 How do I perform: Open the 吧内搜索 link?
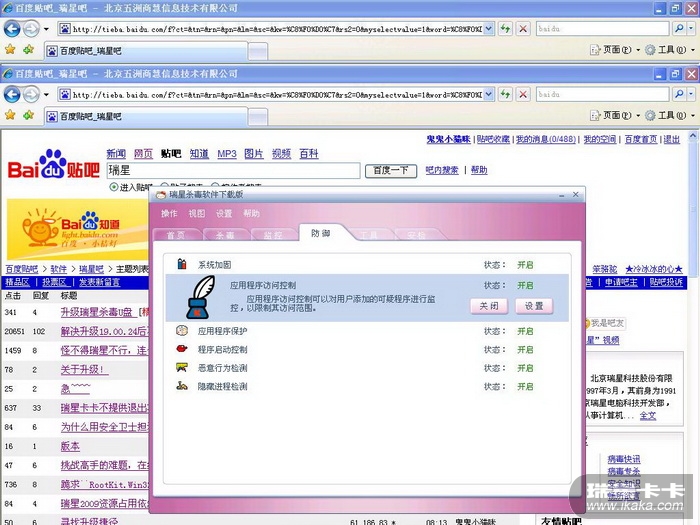coord(442,170)
